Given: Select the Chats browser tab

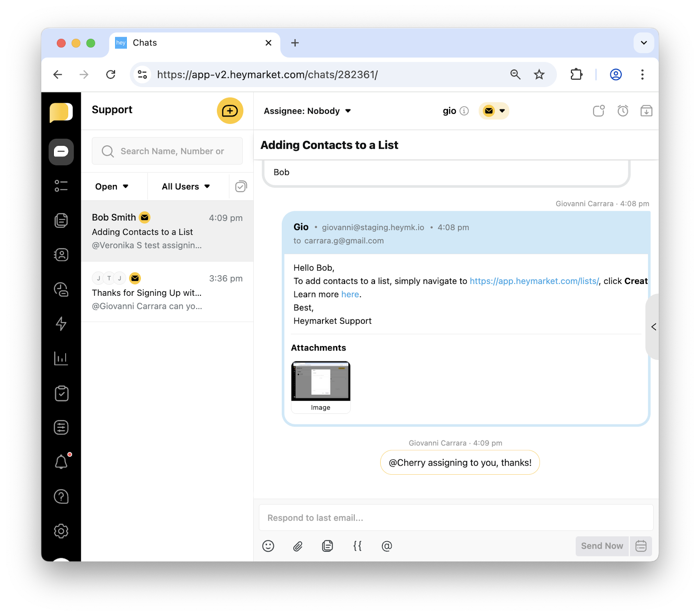Looking at the screenshot, I should (x=195, y=43).
